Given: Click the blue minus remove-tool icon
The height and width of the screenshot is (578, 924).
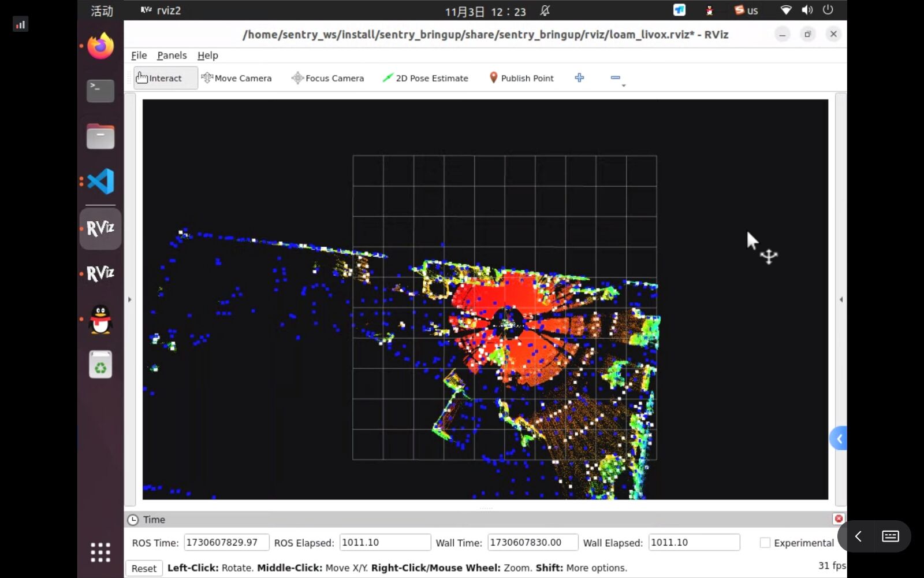Looking at the screenshot, I should 615,77.
